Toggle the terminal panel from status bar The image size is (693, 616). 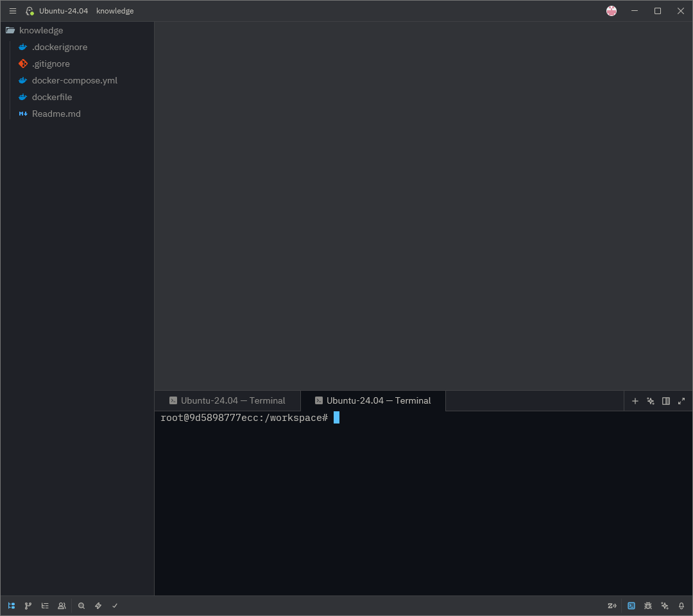(x=631, y=606)
